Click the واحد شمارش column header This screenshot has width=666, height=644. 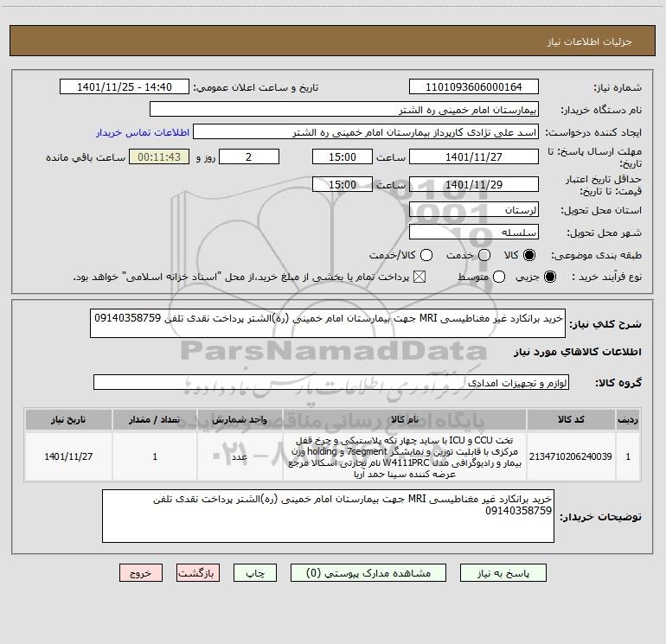(x=240, y=419)
